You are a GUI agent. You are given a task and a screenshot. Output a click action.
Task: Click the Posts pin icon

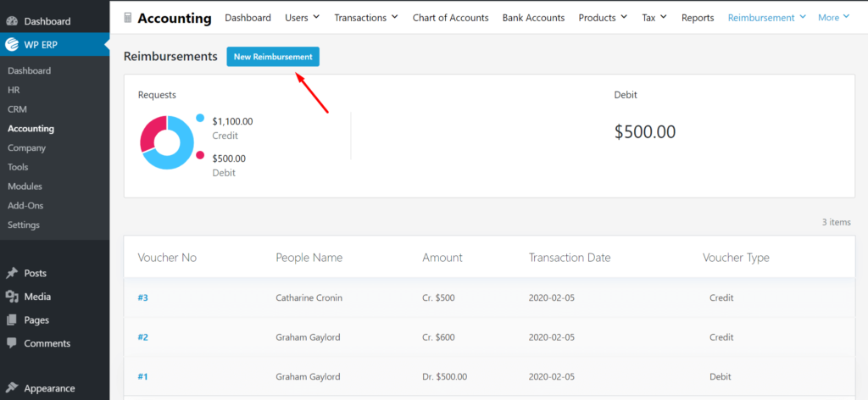pos(12,274)
